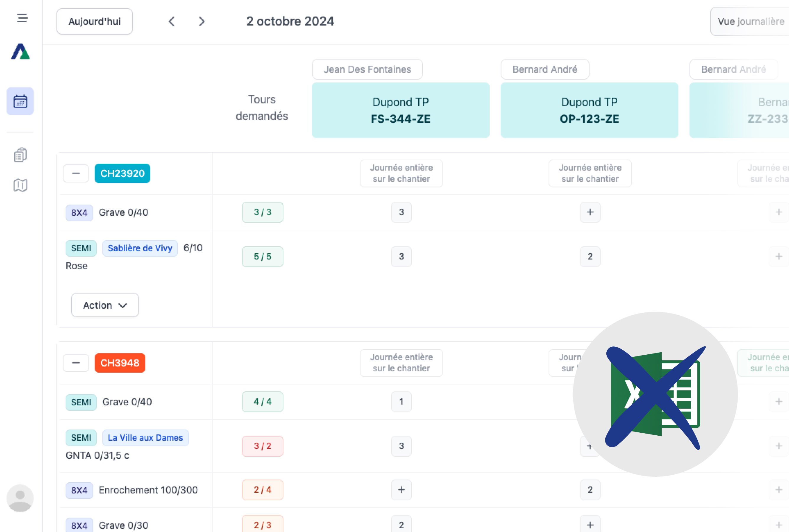The height and width of the screenshot is (532, 789).
Task: Click the user avatar at the sidebar bottom
Action: (x=20, y=498)
